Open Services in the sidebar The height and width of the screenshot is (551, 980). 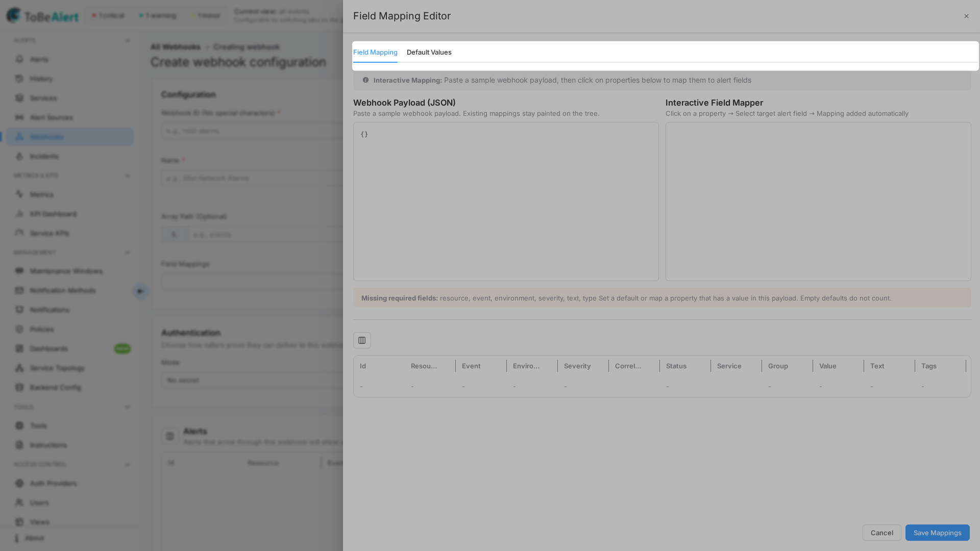click(x=70, y=98)
